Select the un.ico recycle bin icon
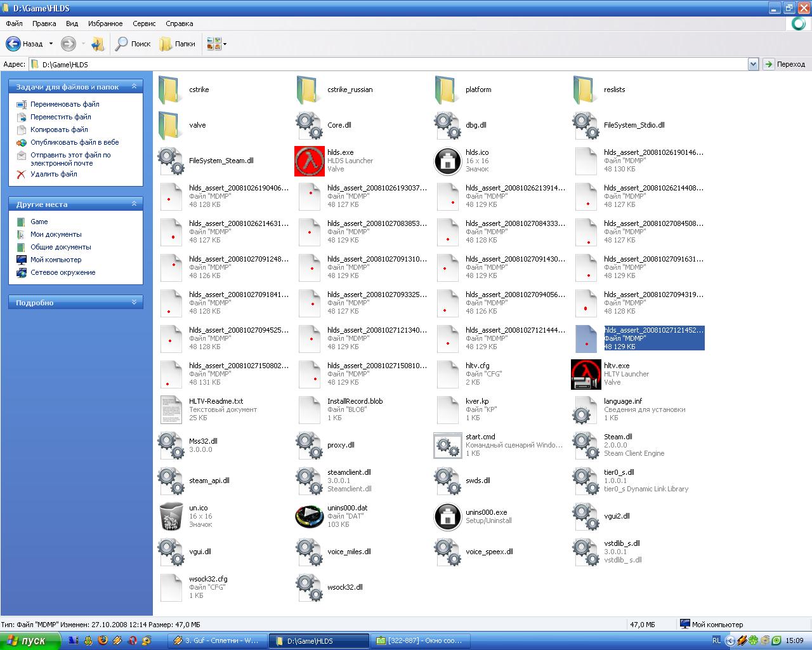812x650 pixels. [171, 516]
